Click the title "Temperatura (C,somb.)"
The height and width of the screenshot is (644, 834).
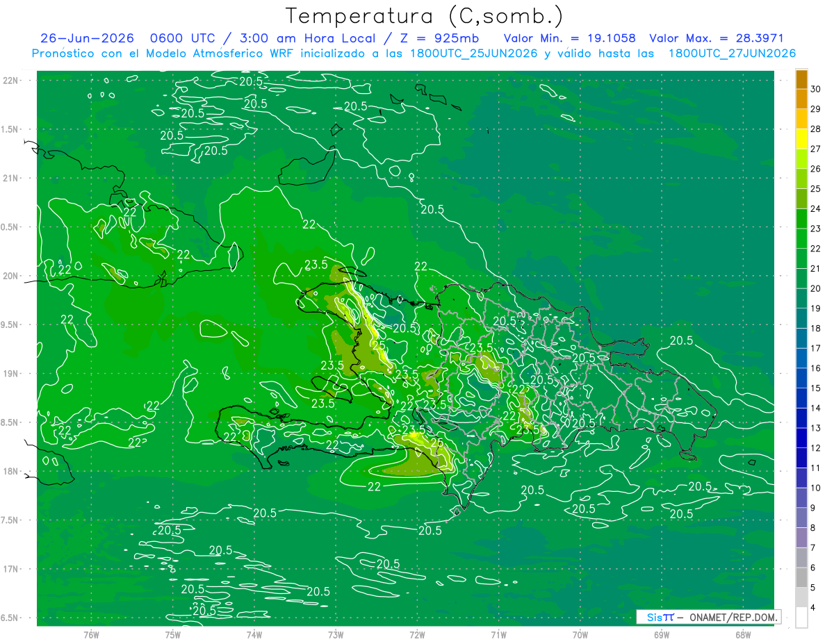425,16
